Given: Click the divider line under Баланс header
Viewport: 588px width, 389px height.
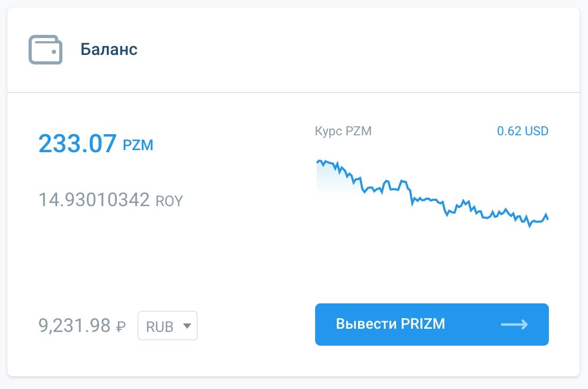Looking at the screenshot, I should tap(294, 92).
